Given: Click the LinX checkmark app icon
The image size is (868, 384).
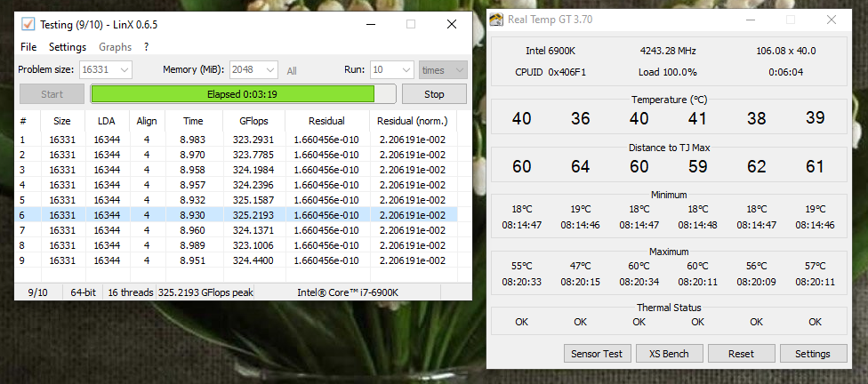Looking at the screenshot, I should [x=28, y=24].
